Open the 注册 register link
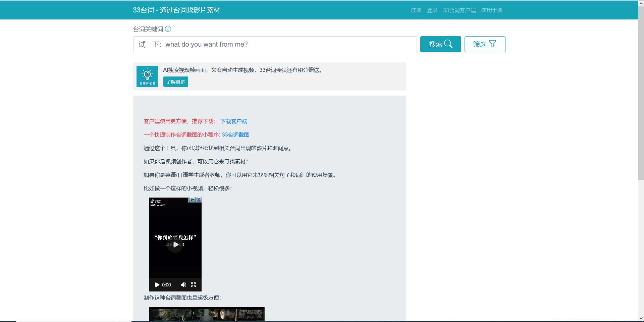 tap(416, 10)
